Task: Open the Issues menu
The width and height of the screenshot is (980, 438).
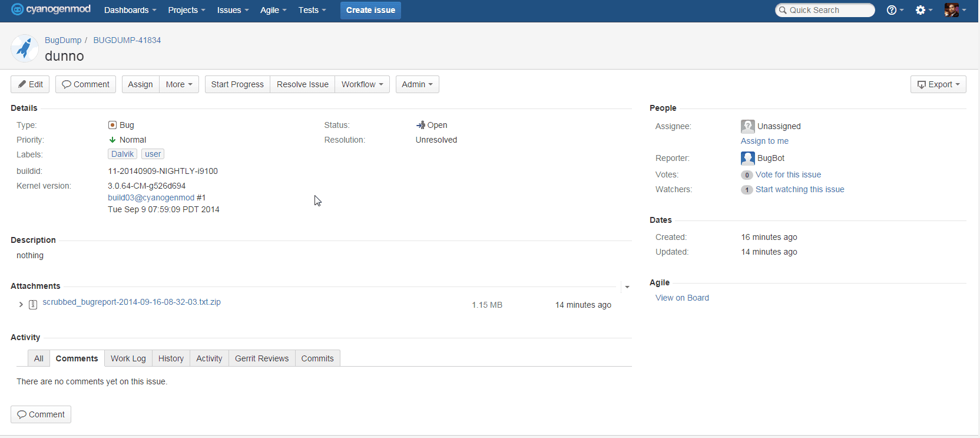Action: (233, 10)
